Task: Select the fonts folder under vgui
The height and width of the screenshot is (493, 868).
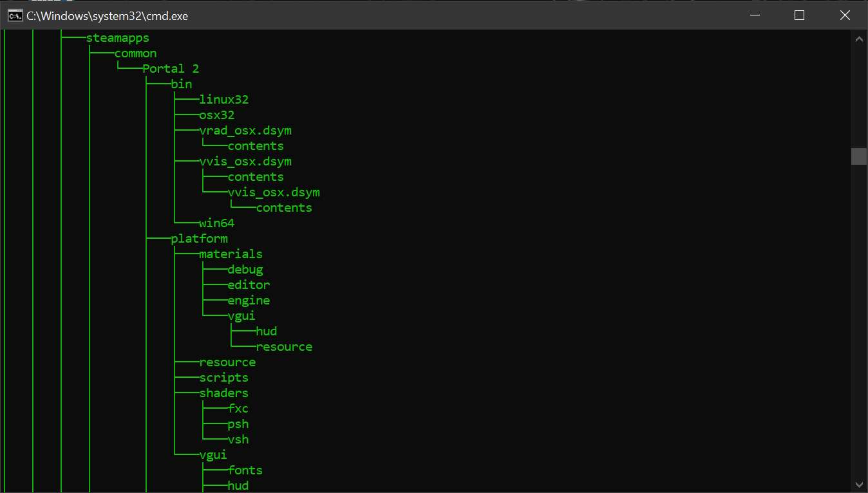Action: click(245, 470)
